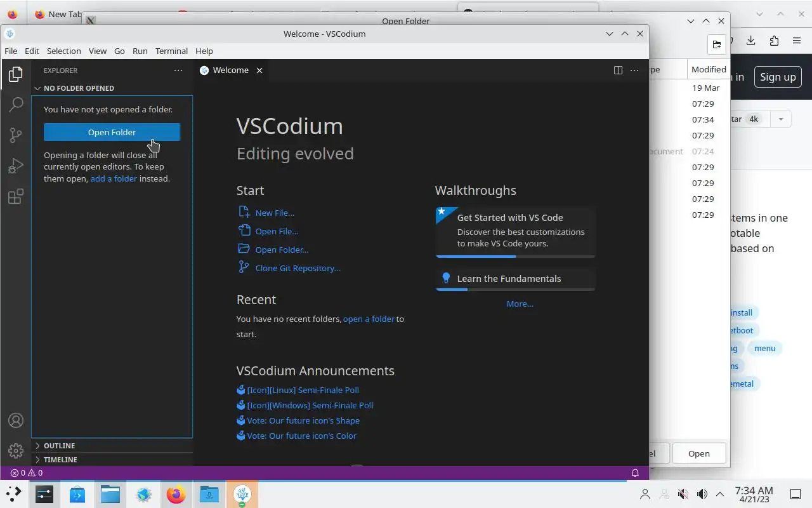This screenshot has height=508, width=812.
Task: Expand the TIMELINE section
Action: click(112, 460)
